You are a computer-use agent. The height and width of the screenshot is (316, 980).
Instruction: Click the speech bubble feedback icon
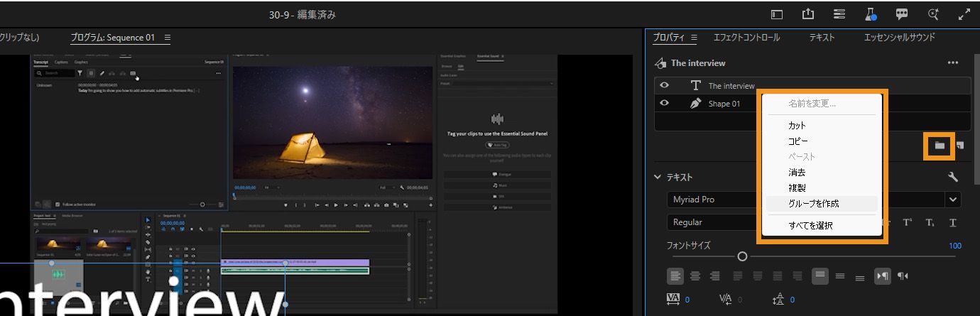click(x=902, y=14)
